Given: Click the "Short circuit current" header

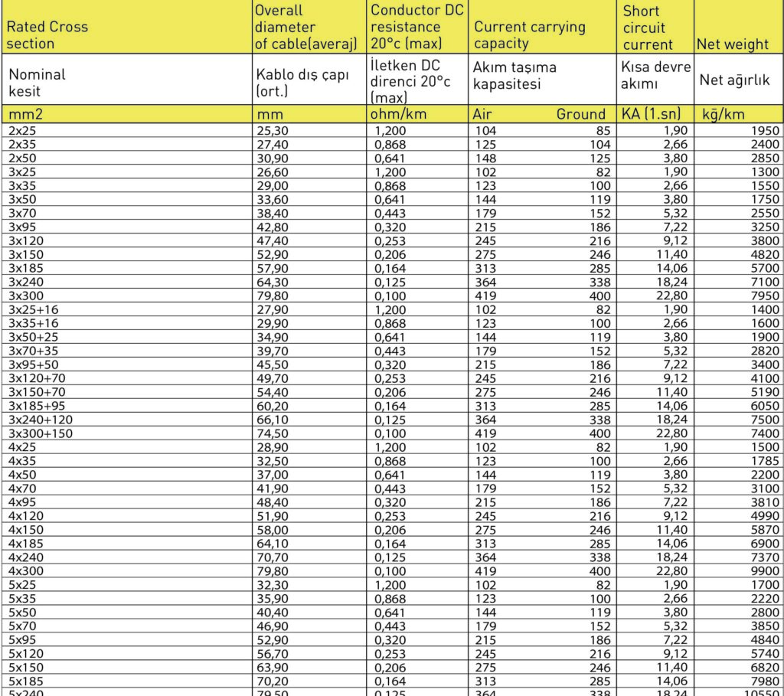Looking at the screenshot, I should point(648,28).
